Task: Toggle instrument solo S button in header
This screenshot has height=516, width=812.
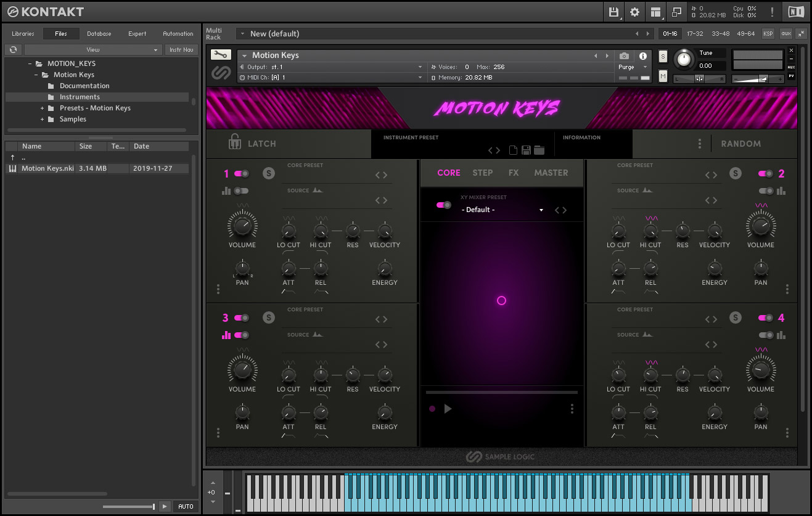Action: coord(663,56)
